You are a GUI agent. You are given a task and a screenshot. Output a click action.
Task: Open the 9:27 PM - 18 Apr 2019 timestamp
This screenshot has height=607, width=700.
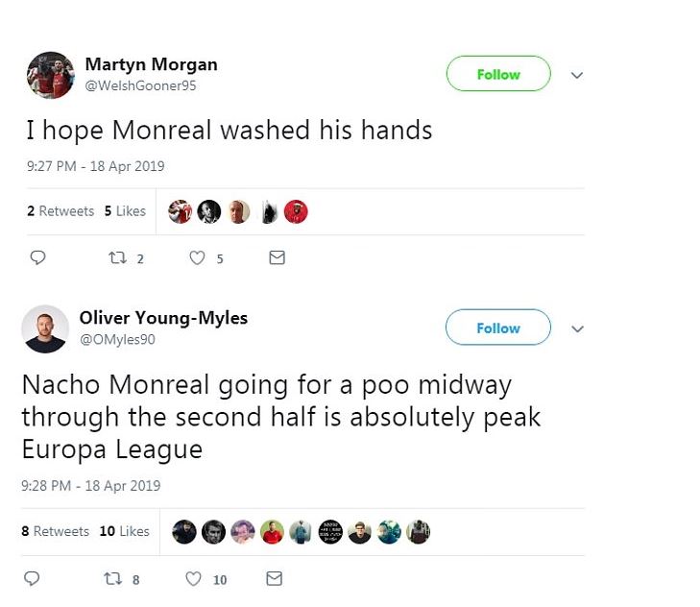click(96, 166)
